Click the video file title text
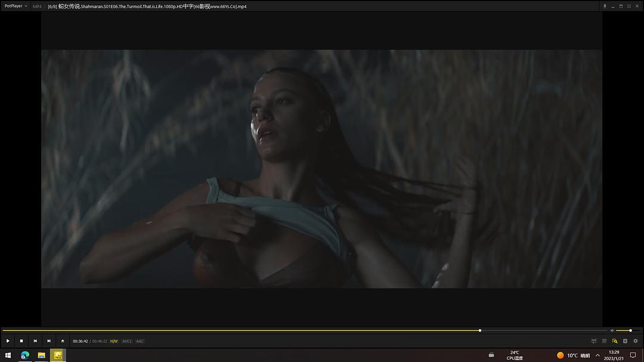The height and width of the screenshot is (362, 644). coord(147,7)
